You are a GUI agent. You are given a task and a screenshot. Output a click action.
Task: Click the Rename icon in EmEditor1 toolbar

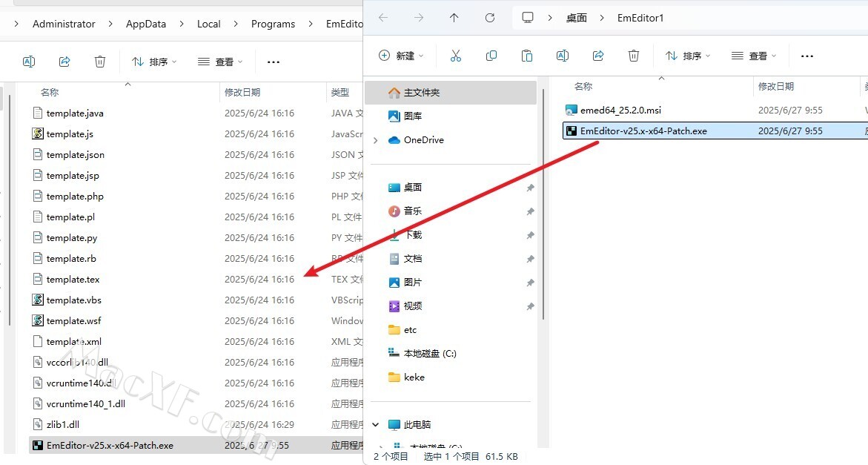[563, 56]
